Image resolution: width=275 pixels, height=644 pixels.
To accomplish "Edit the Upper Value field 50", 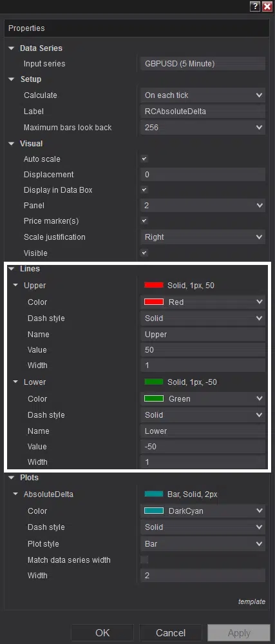I will tap(203, 350).
